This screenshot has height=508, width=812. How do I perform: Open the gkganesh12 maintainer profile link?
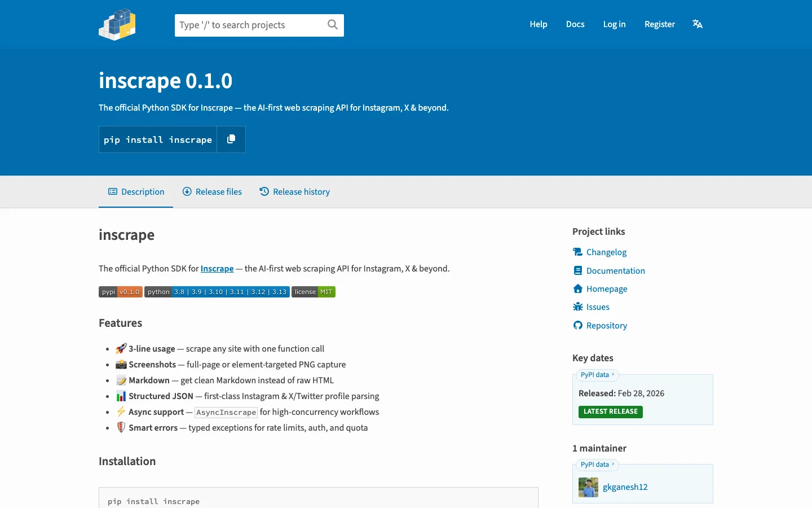[x=625, y=487]
